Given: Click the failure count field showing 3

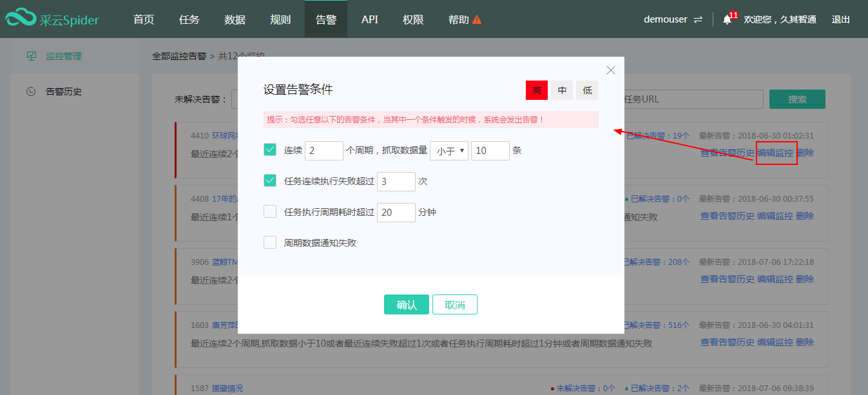Looking at the screenshot, I should click(x=396, y=182).
